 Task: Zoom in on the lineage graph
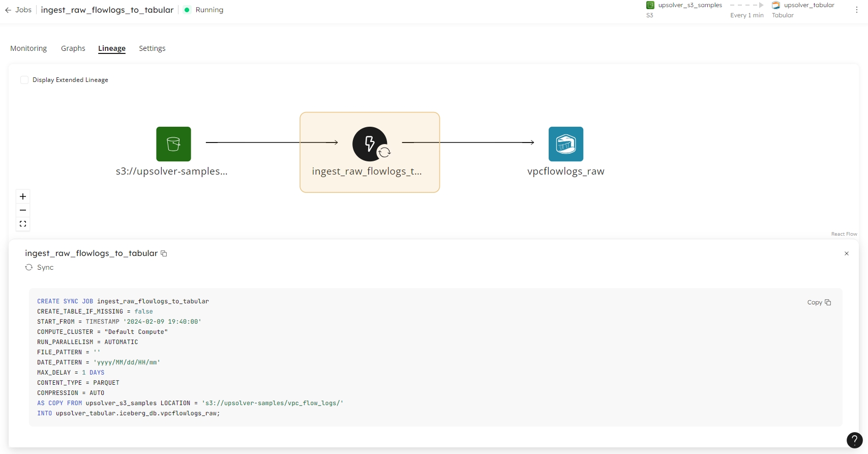(23, 196)
